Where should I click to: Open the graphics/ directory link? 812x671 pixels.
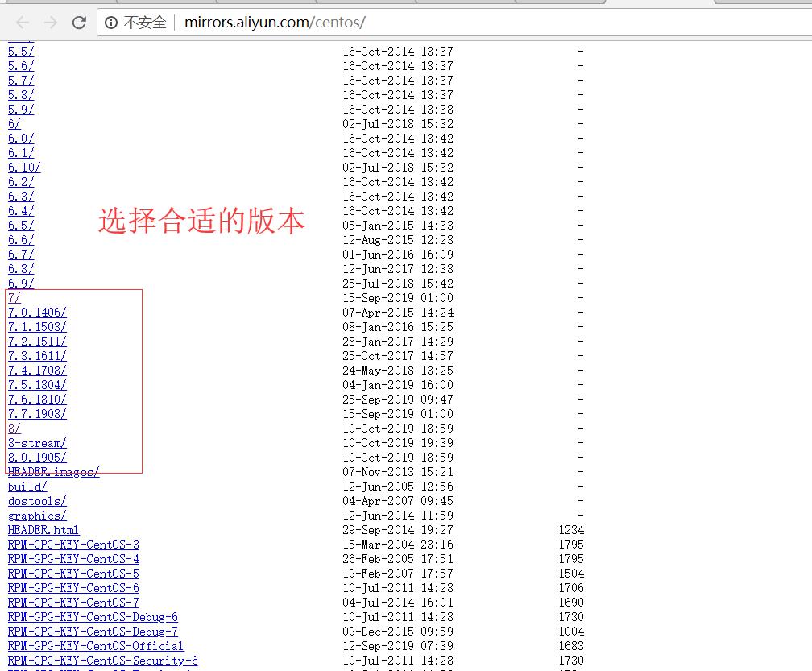tap(37, 516)
